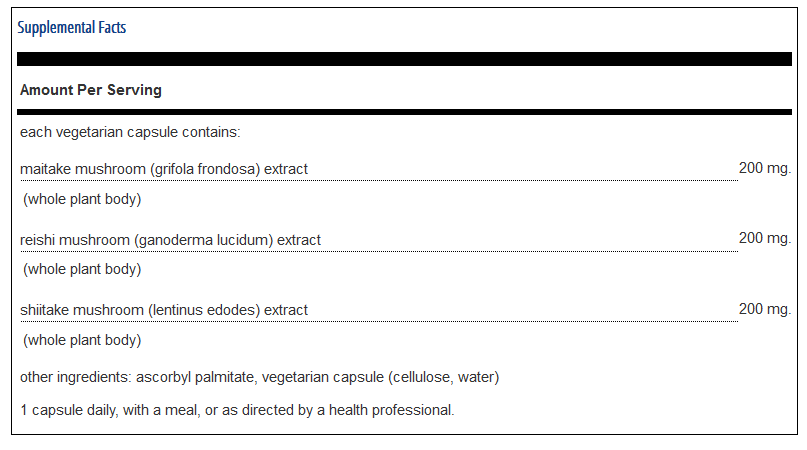The image size is (807, 450).
Task: Click maitake mushroom (grifola frondosa) extract text
Action: (x=164, y=169)
